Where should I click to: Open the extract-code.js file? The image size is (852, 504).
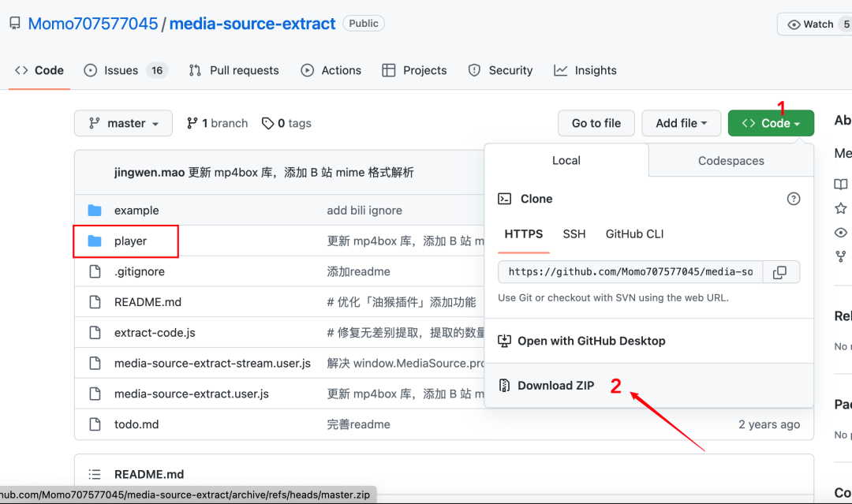coord(155,332)
